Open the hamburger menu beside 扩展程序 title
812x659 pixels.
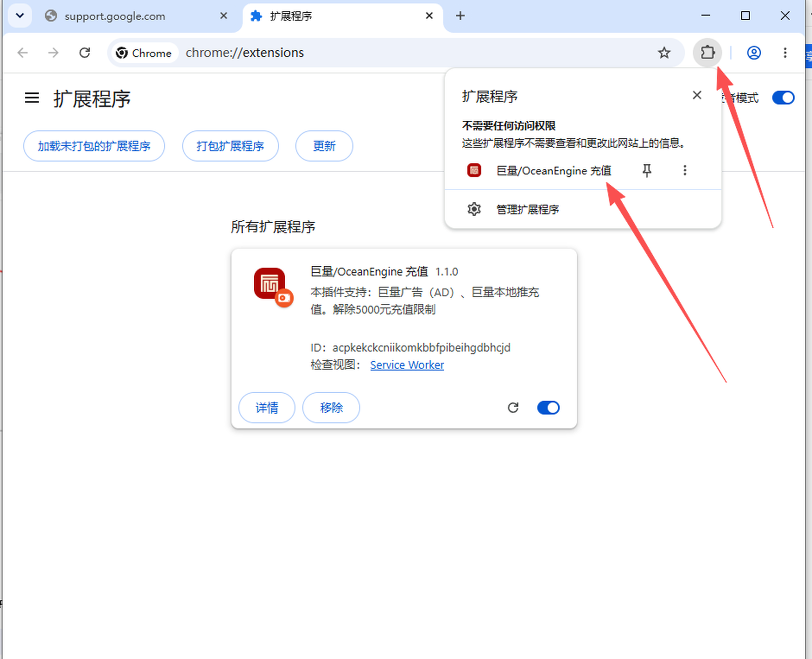[x=32, y=97]
